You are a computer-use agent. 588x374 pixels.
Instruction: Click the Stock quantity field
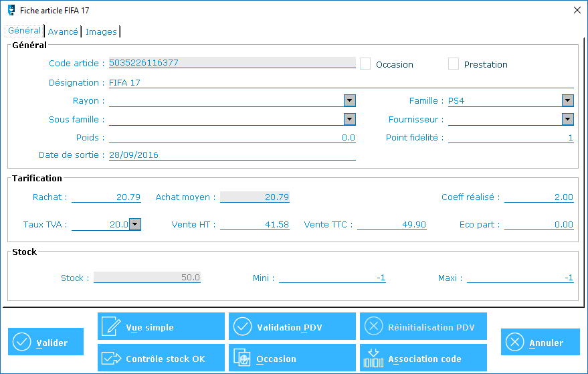click(x=147, y=277)
